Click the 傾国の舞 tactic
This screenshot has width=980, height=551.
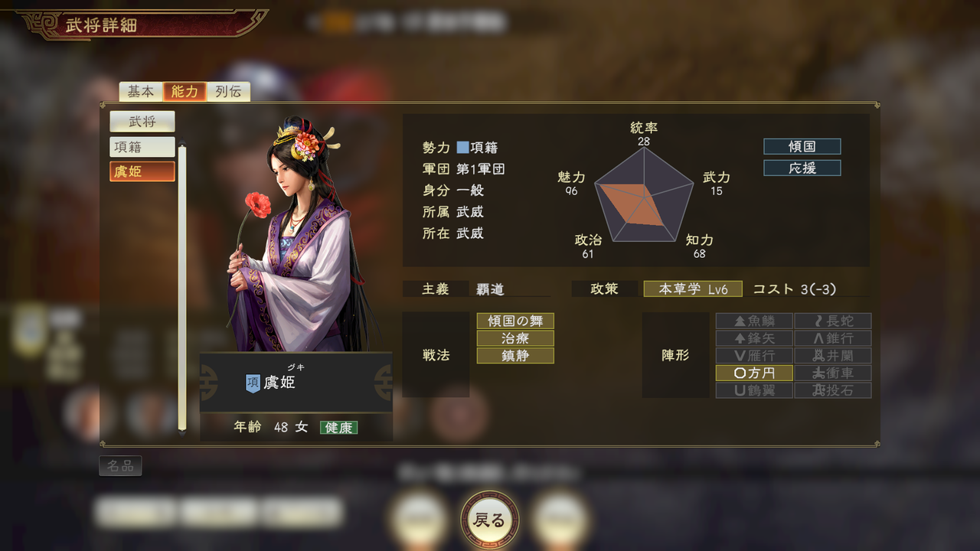click(515, 321)
